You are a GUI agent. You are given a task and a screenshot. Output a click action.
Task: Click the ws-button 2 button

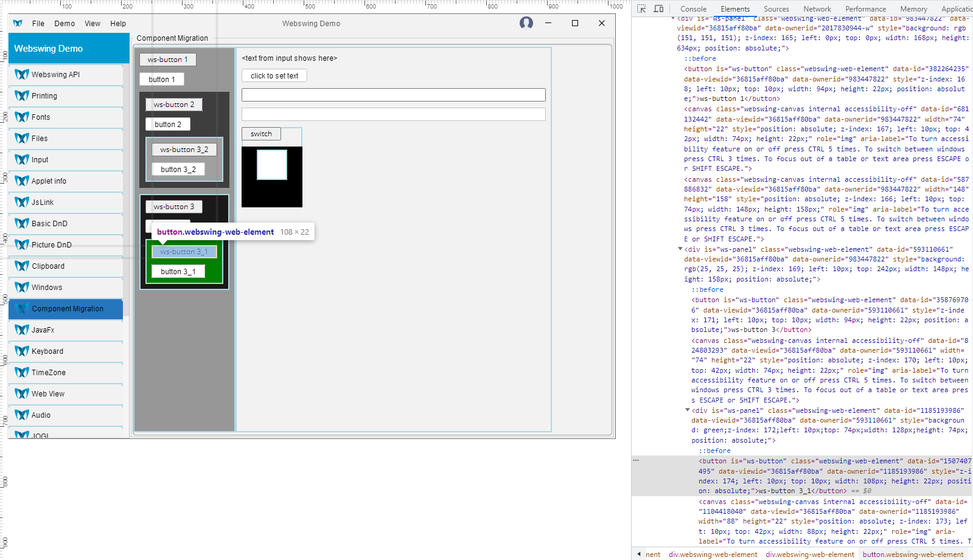click(x=174, y=105)
